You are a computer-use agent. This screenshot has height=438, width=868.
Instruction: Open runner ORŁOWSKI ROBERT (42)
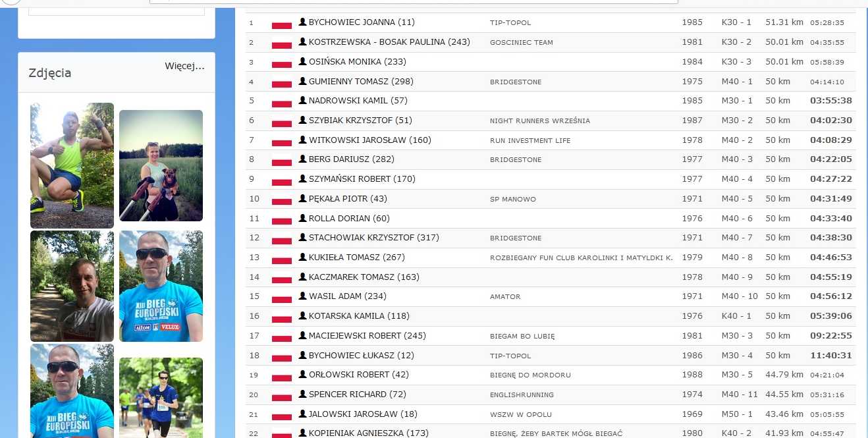[359, 375]
